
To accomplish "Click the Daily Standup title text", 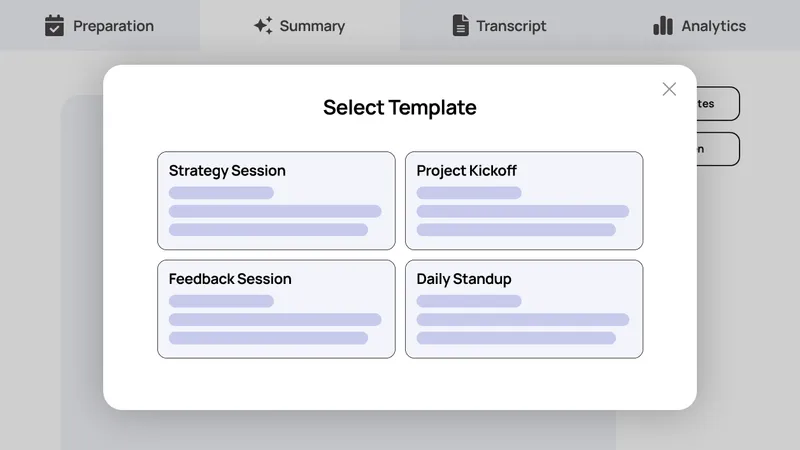I will coord(464,279).
